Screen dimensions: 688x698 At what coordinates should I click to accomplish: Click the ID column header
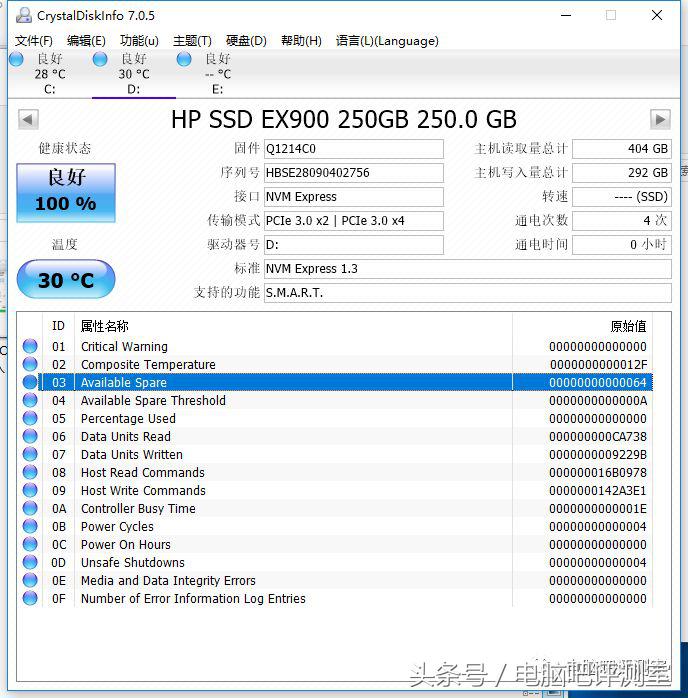[x=58, y=326]
